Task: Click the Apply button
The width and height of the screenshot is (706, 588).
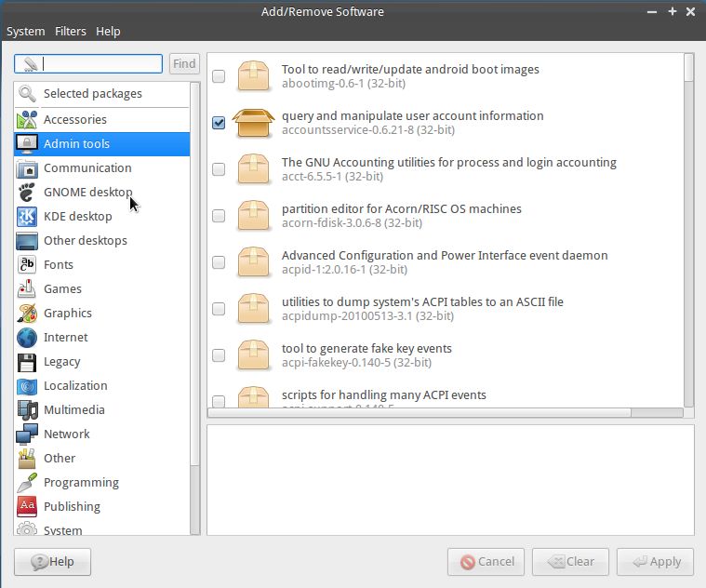Action: [x=655, y=561]
